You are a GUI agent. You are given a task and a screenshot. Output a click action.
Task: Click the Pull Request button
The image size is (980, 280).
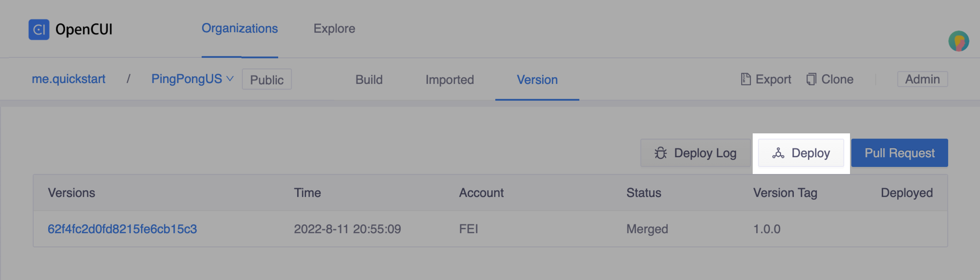coord(899,153)
